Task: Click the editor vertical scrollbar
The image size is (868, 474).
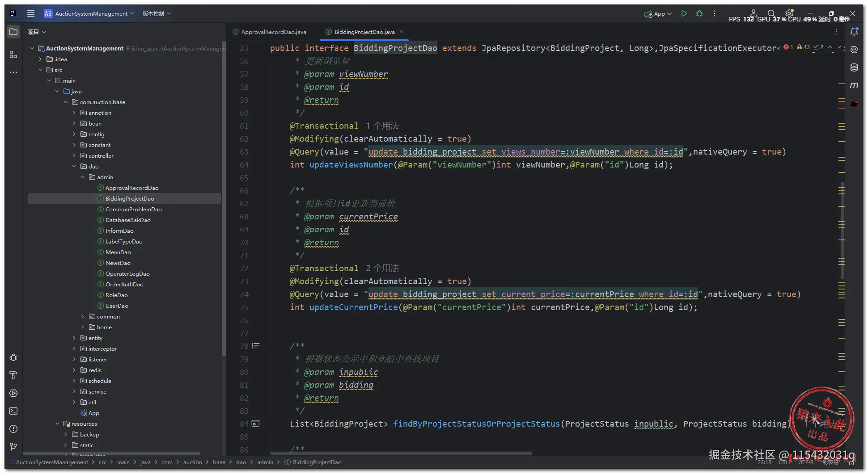Action: coord(843,230)
